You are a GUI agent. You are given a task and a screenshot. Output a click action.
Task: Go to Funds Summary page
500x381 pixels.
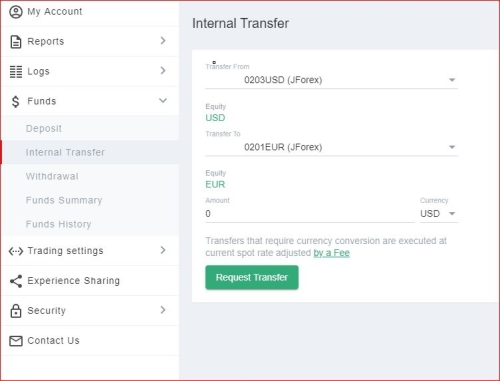coord(64,200)
